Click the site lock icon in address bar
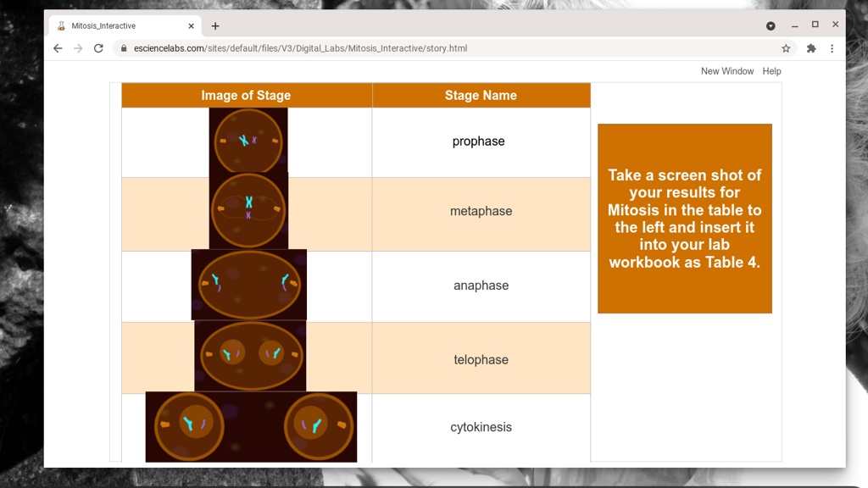 (125, 48)
